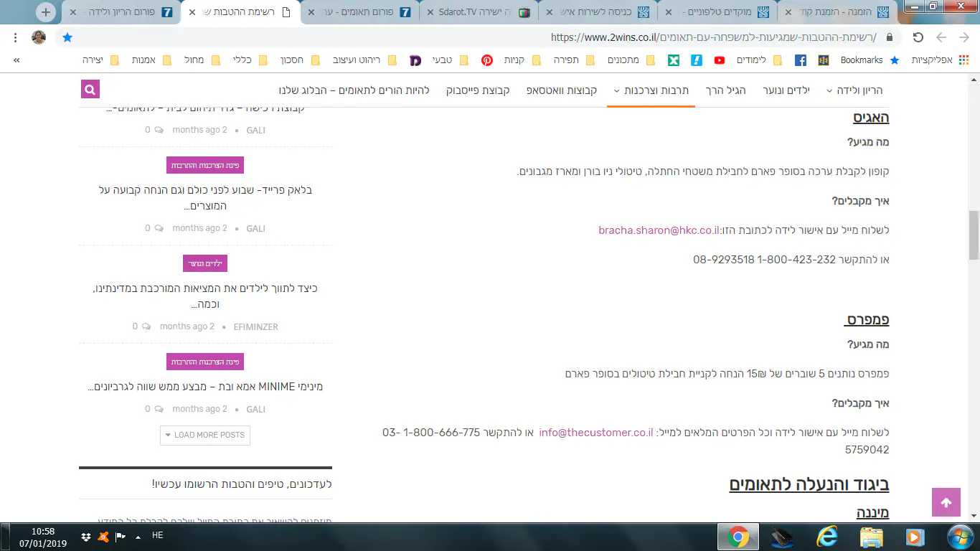The width and height of the screenshot is (980, 551).
Task: Click the bookmark star in address bar
Action: tap(67, 37)
